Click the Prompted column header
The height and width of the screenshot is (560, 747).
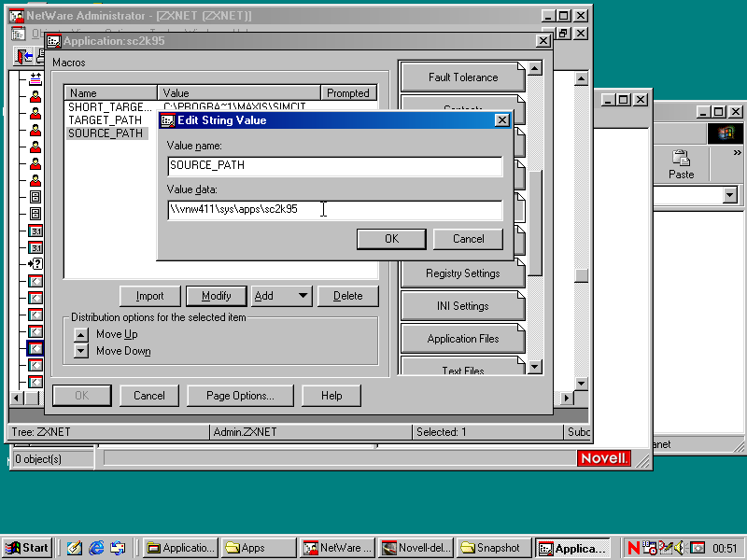tap(348, 92)
